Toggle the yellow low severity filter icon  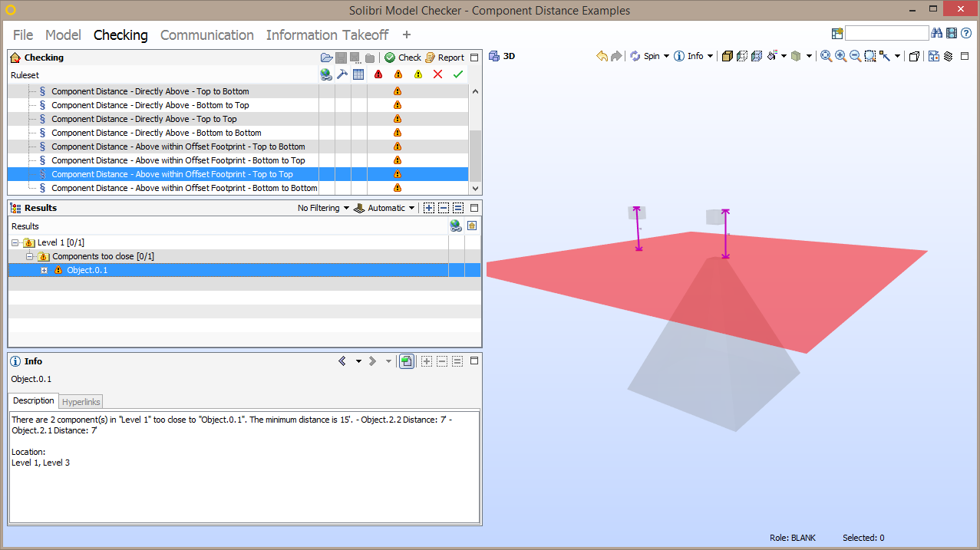(x=417, y=74)
